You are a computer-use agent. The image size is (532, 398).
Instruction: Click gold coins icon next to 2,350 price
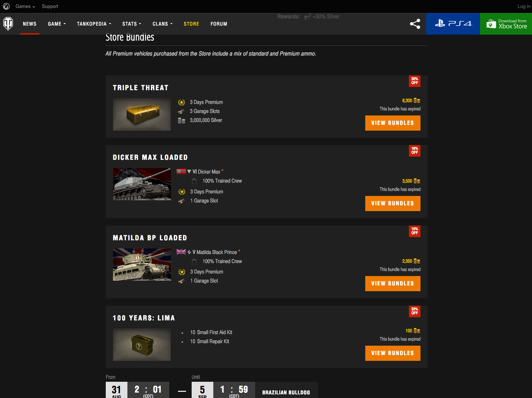tap(417, 261)
